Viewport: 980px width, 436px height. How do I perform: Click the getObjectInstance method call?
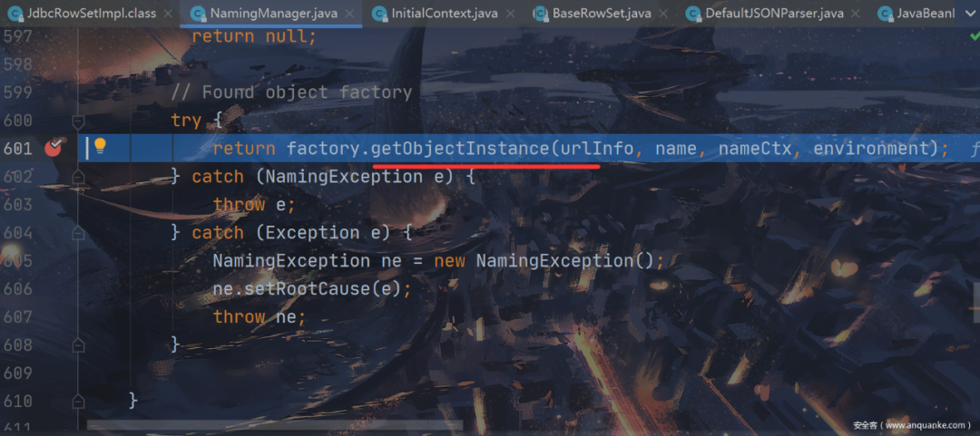click(458, 149)
